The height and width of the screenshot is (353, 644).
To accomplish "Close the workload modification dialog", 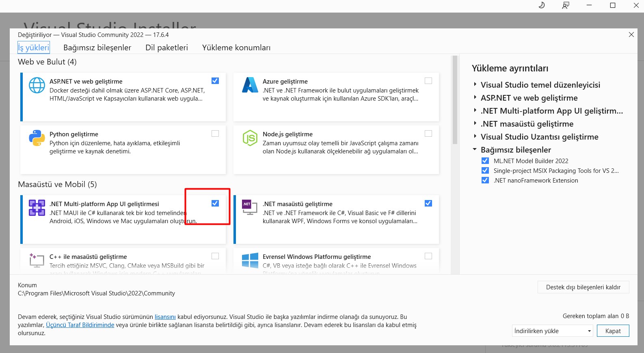I will (631, 34).
